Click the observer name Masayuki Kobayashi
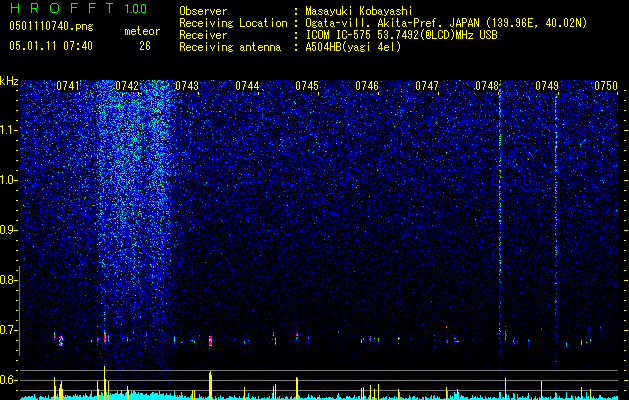Screen dimensions: 629x400 tap(359, 11)
